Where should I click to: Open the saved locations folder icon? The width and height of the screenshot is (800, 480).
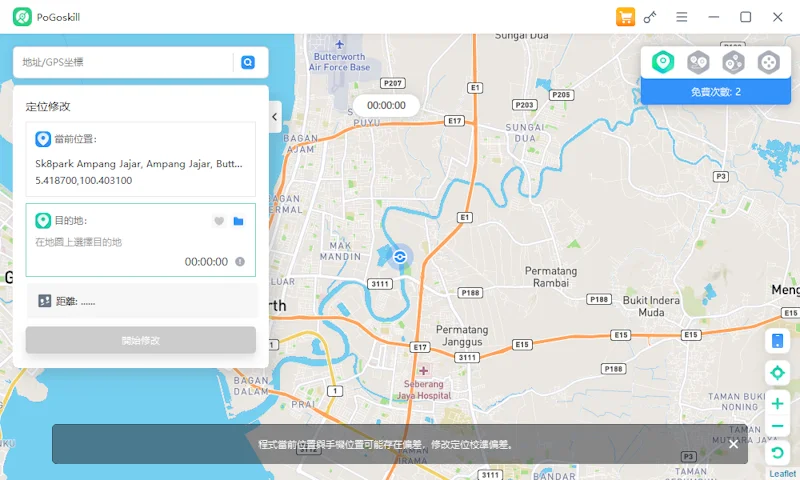238,221
